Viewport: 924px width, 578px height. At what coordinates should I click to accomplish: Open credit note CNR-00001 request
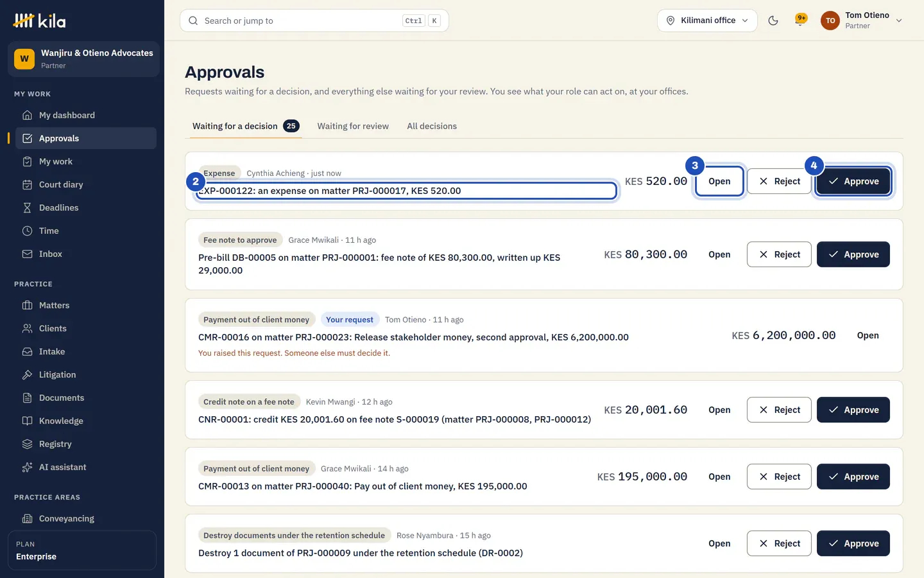719,410
